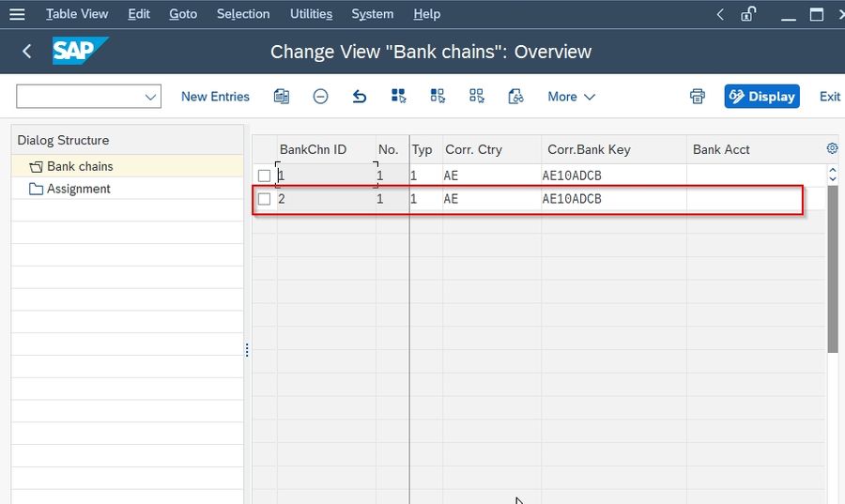Open the Help menu
Screen dimensions: 845x504
(427, 14)
